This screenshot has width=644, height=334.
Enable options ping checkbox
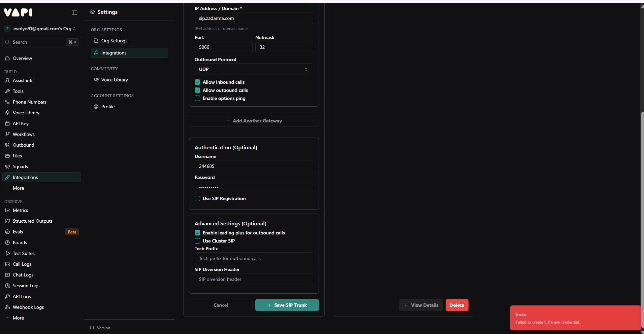pos(197,98)
